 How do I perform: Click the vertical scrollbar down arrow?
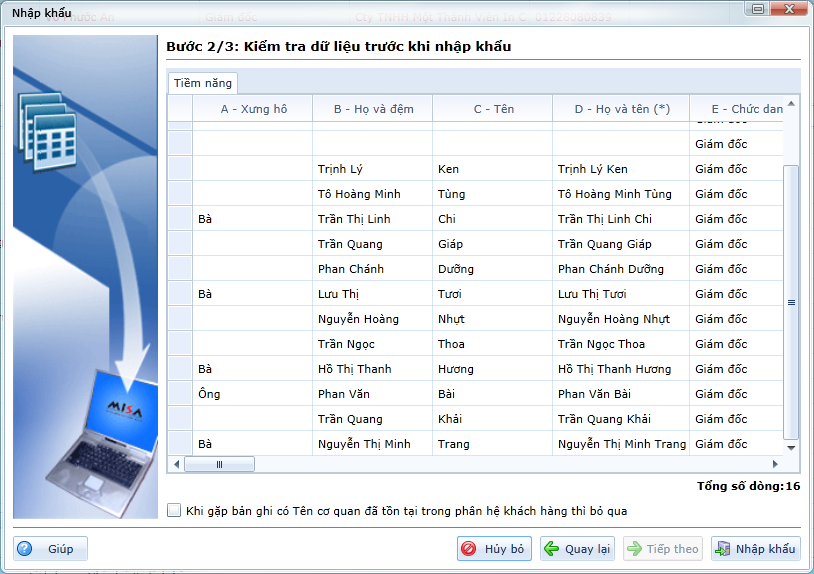(792, 447)
